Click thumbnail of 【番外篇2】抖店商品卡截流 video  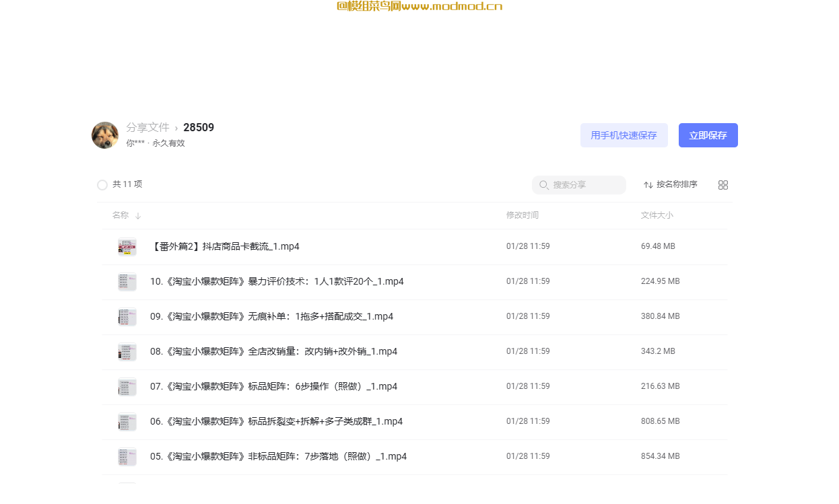pyautogui.click(x=127, y=247)
